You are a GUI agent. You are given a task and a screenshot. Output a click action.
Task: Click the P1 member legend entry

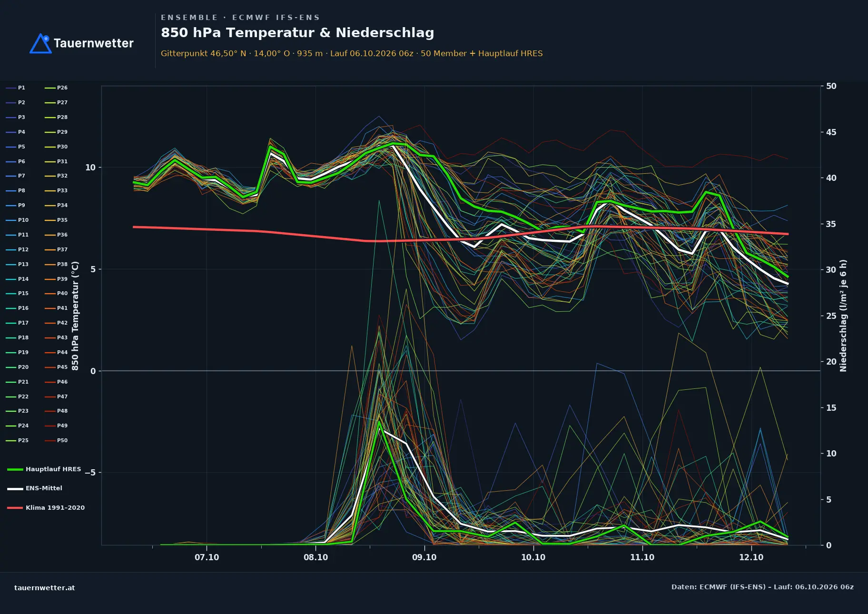click(16, 88)
